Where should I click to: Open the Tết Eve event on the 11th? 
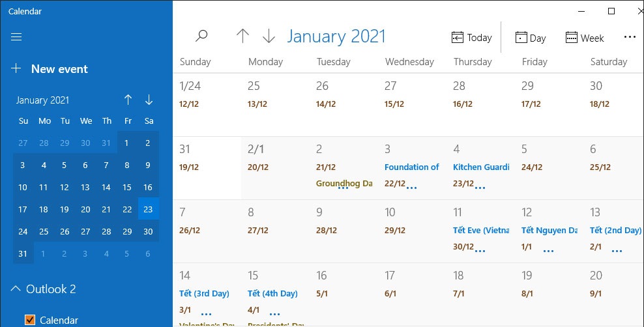point(480,230)
